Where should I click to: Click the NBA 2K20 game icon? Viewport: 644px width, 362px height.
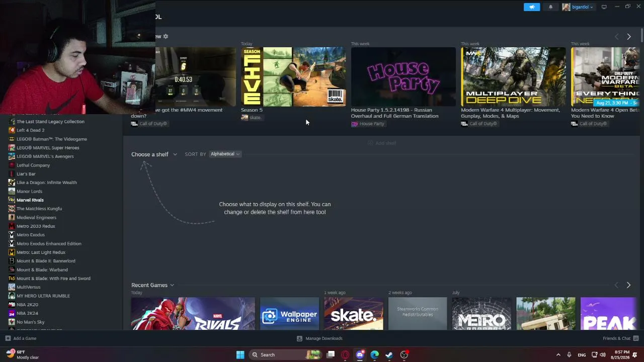point(12,305)
